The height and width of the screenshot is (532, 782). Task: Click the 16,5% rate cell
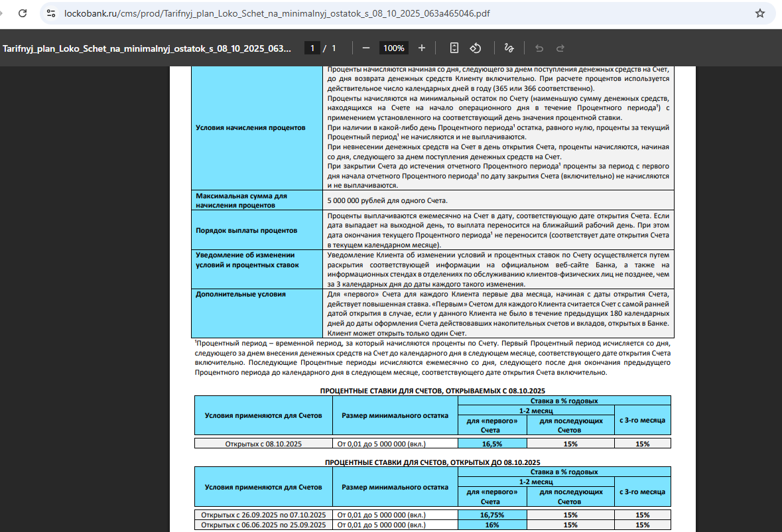[x=493, y=444]
